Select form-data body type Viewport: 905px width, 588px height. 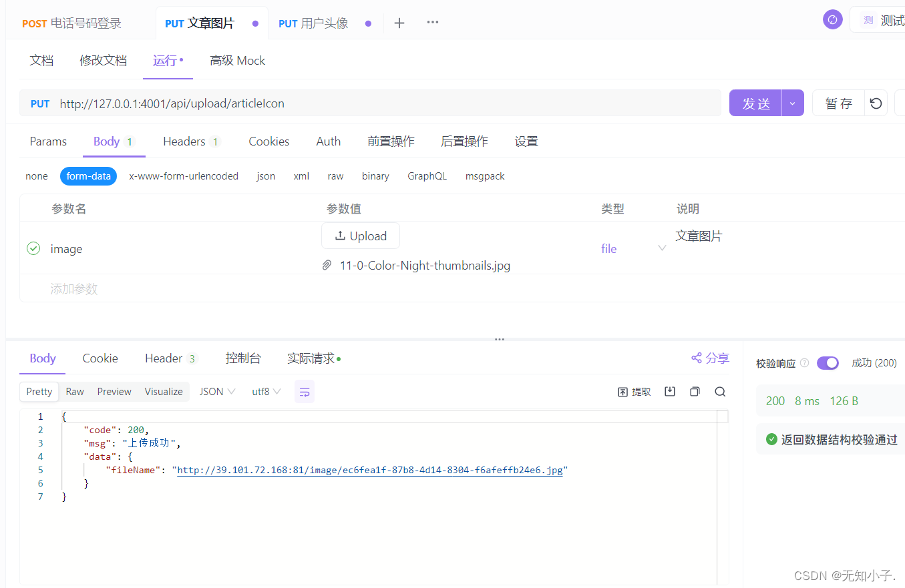click(x=89, y=176)
